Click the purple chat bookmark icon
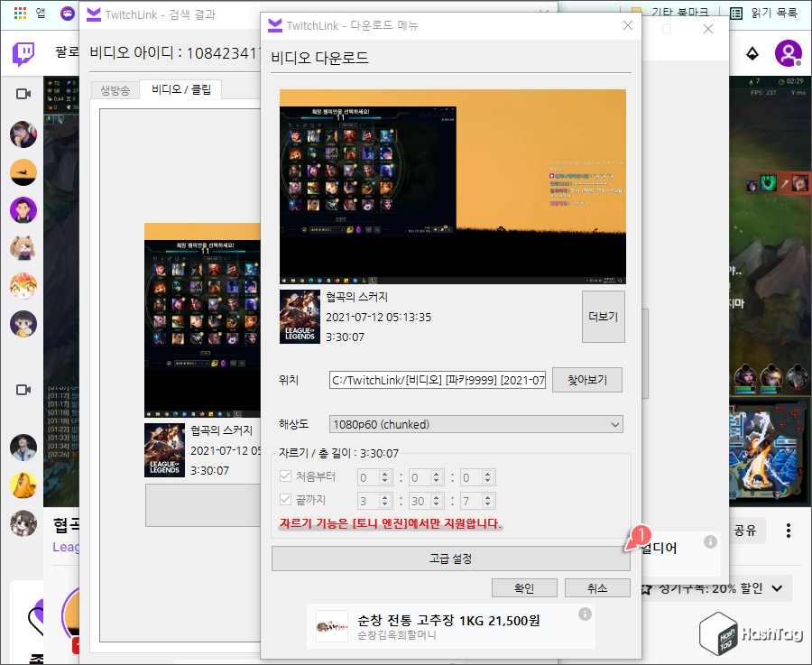 click(68, 14)
